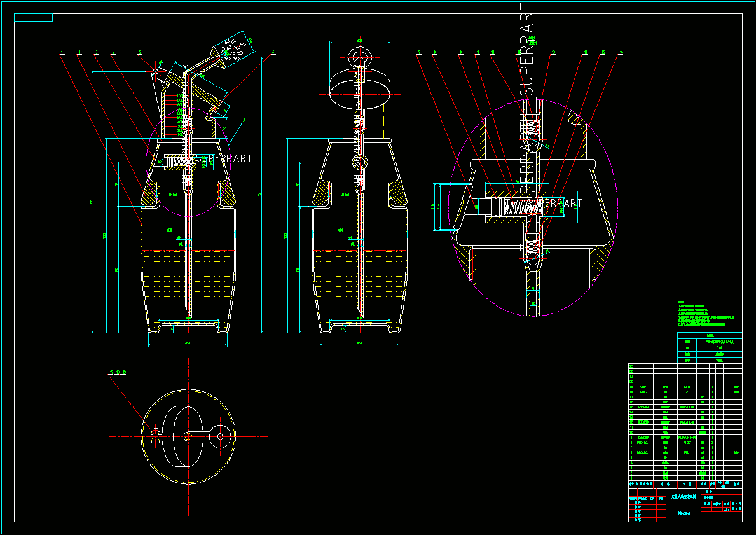Click balloon number 11 above the detail view
Screen dimensions: 756x535
tap(492, 52)
